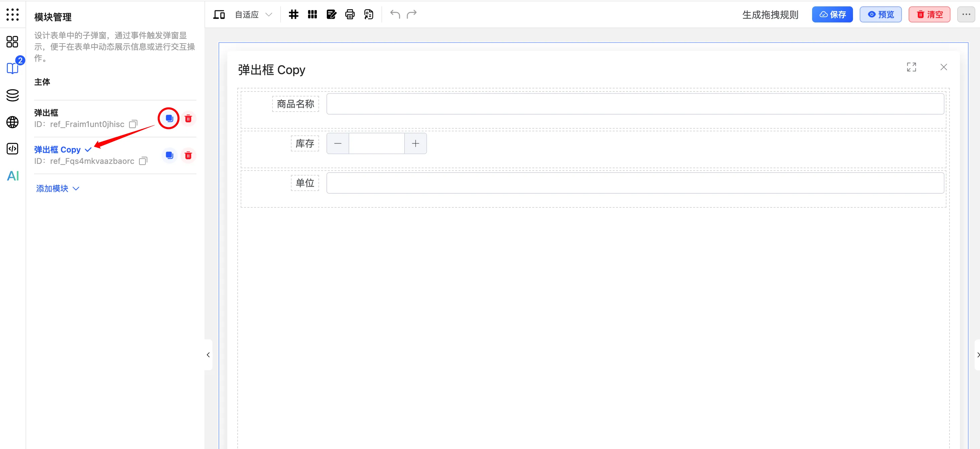Click the AI assistant icon
Screen dimensions: 980x449
[12, 176]
